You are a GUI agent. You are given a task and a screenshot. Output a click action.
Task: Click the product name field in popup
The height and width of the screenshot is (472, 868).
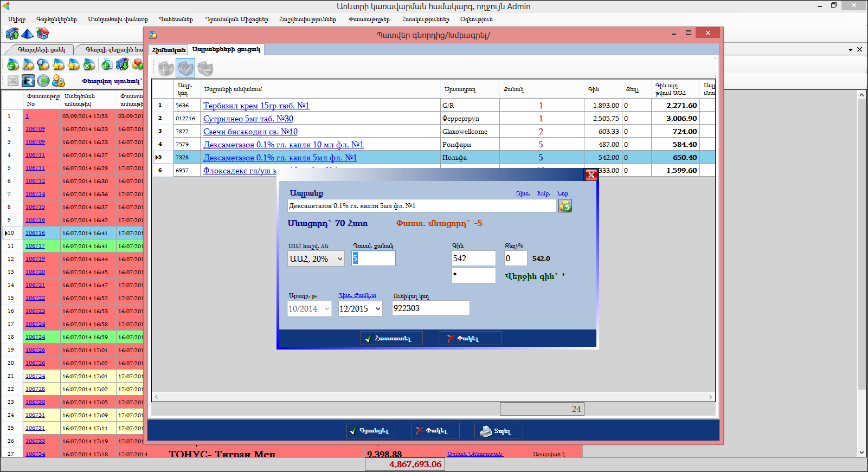[x=422, y=206]
